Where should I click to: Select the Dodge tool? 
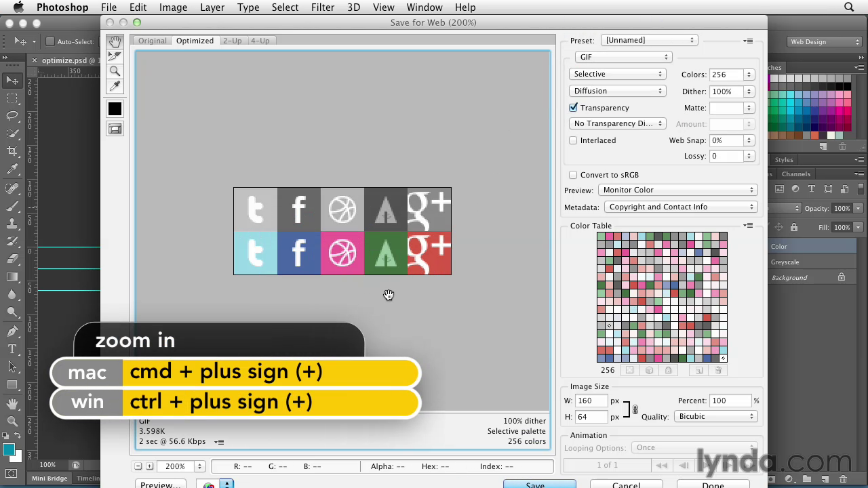(x=12, y=312)
